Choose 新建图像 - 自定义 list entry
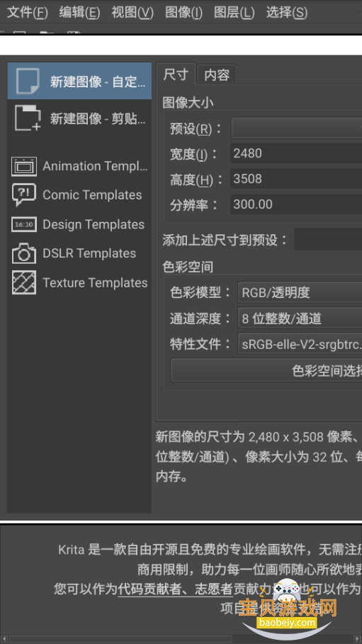Viewport: 362px width, 644px height. click(79, 81)
